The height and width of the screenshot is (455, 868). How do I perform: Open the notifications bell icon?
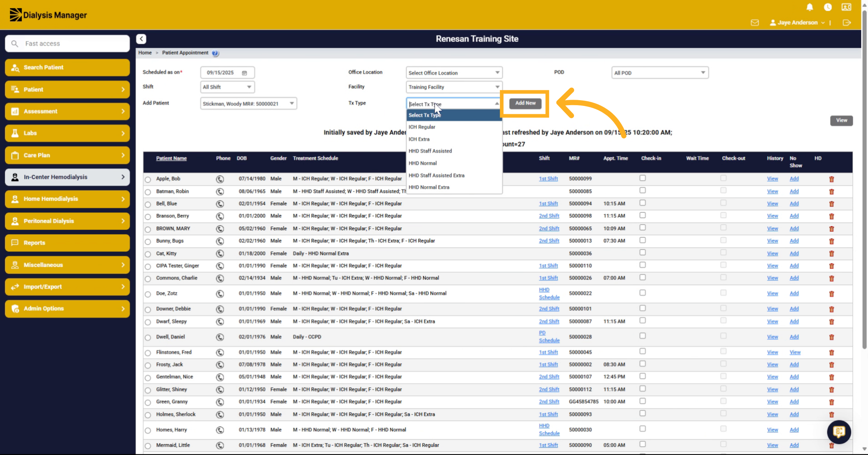pos(810,7)
